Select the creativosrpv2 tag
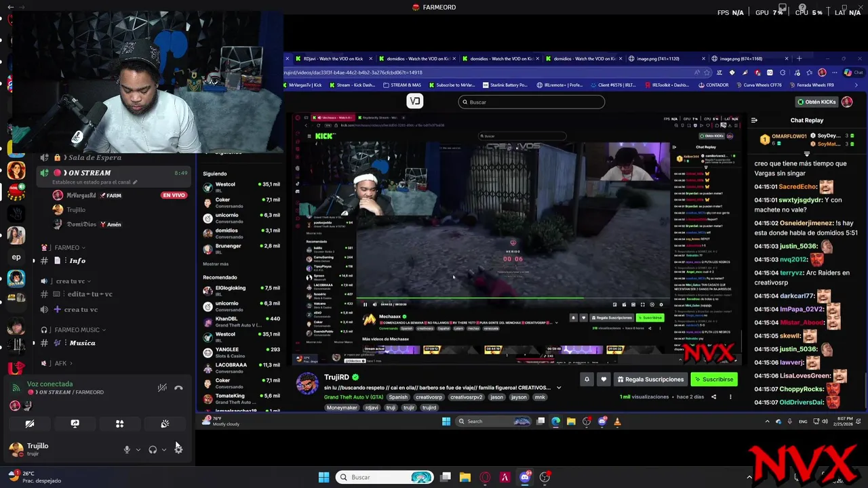Screen dimensions: 868x488 tap(465, 397)
